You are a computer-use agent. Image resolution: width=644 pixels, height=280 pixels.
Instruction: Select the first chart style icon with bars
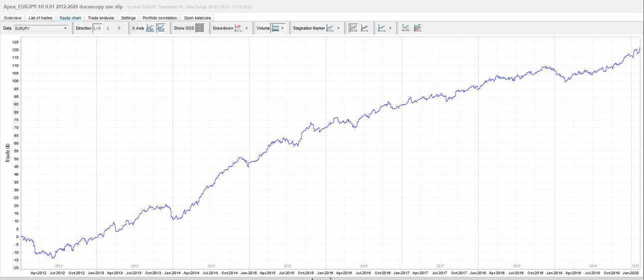[x=353, y=28]
